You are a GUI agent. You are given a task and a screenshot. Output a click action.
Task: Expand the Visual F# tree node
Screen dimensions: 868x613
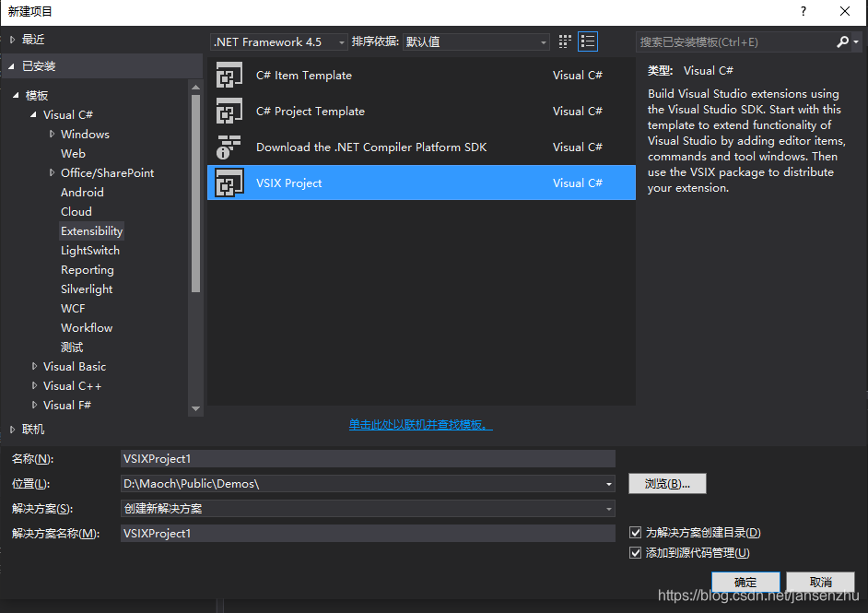click(x=34, y=406)
